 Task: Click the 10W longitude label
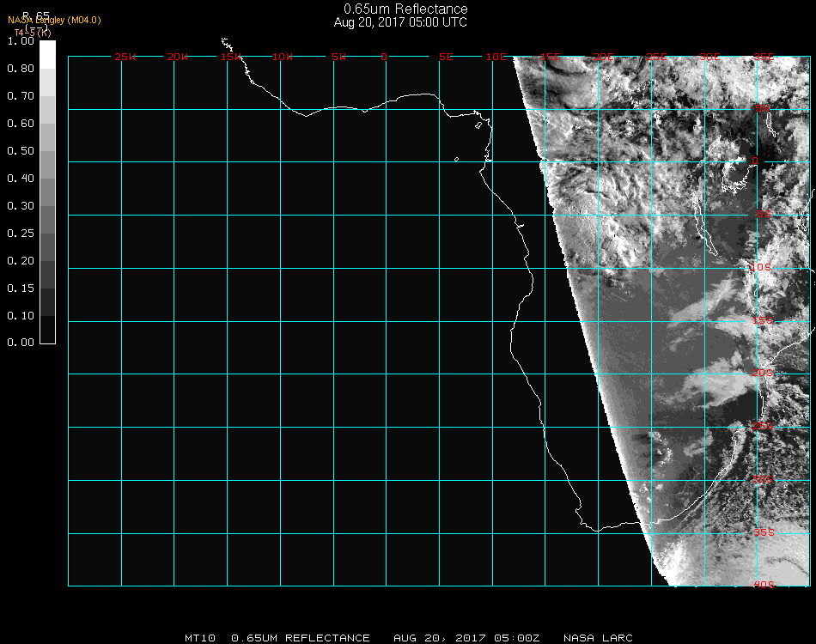(x=283, y=57)
